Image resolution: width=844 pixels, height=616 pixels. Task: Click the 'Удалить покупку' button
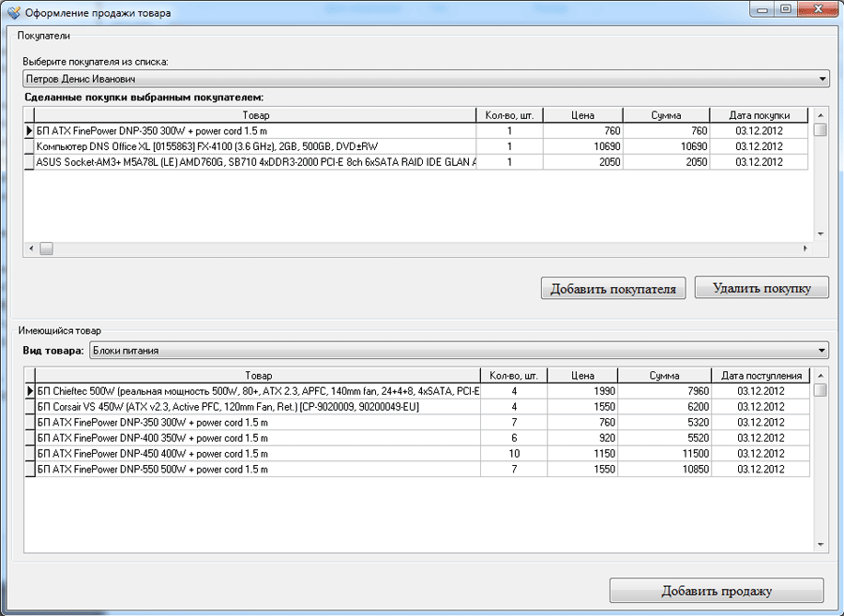point(761,287)
